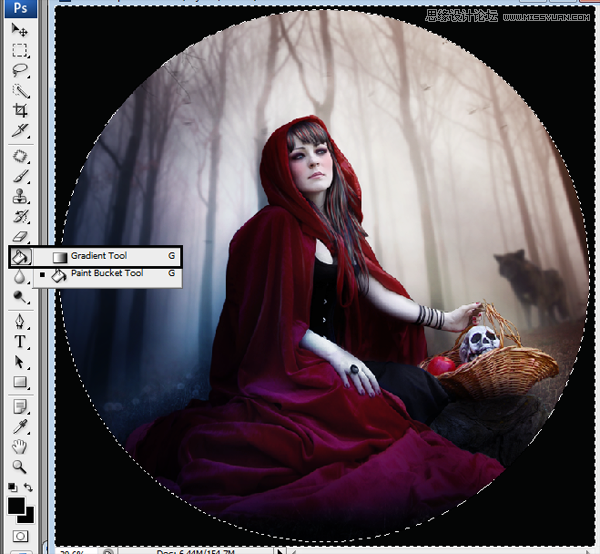This screenshot has height=554, width=600.
Task: Select the Spot Healing Brush tool
Action: click(x=20, y=156)
